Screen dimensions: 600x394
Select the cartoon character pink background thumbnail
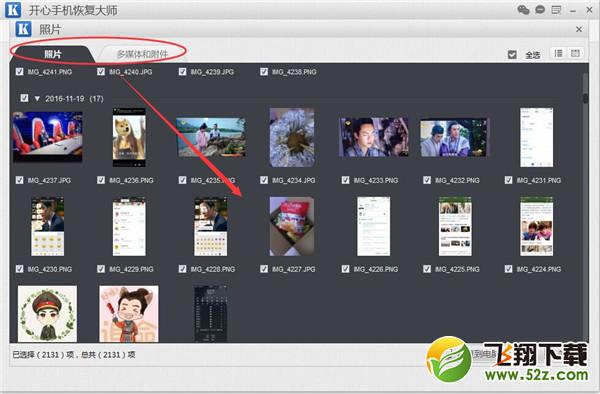(x=129, y=314)
